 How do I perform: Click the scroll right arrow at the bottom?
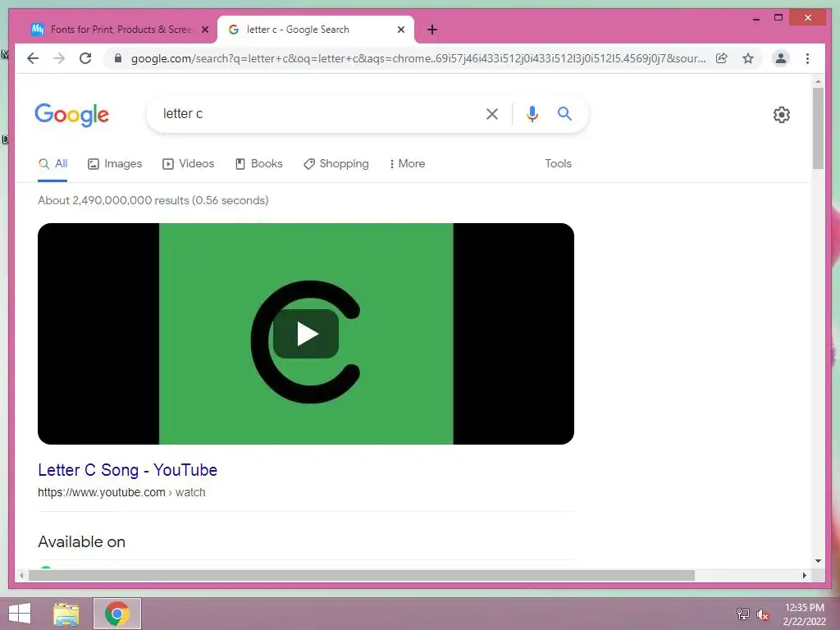click(x=804, y=575)
